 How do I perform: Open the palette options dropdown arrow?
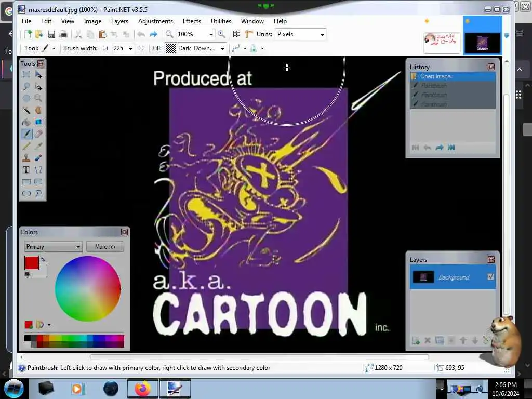tap(49, 325)
